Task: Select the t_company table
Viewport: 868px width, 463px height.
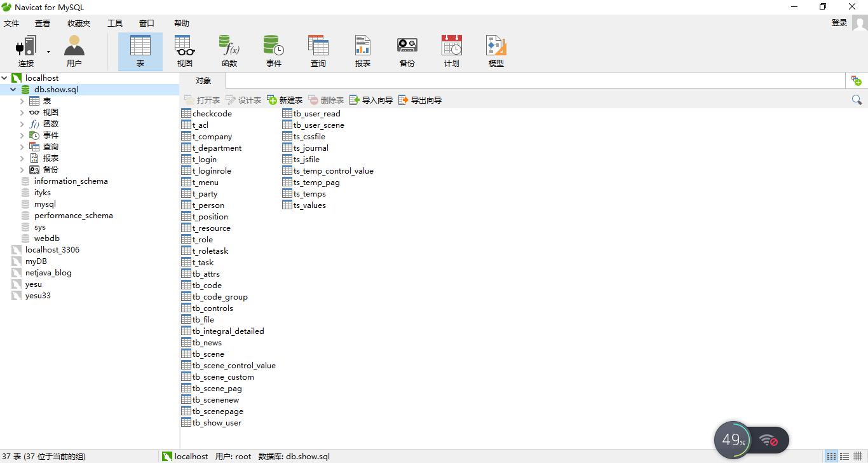Action: click(207, 137)
